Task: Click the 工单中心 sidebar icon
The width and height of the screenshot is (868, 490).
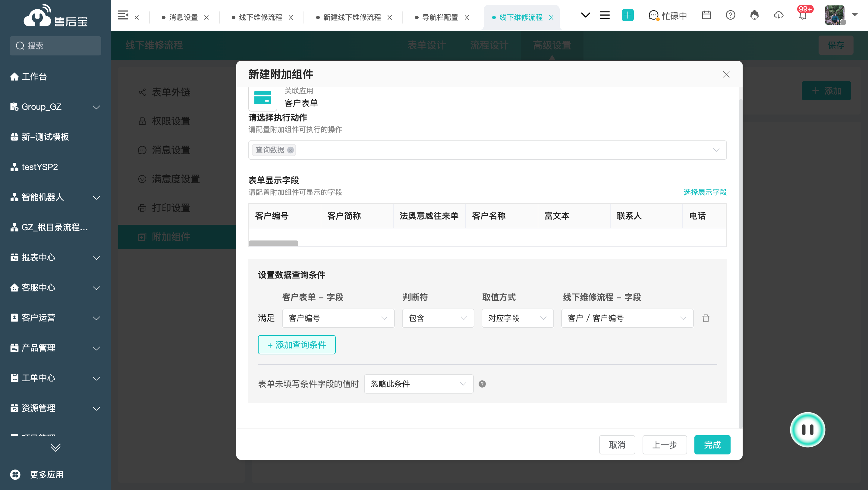Action: (14, 378)
